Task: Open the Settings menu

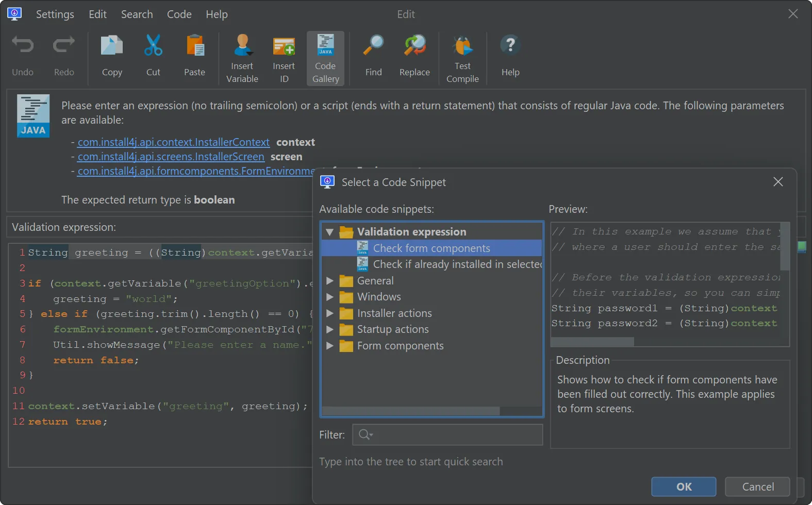Action: point(55,14)
